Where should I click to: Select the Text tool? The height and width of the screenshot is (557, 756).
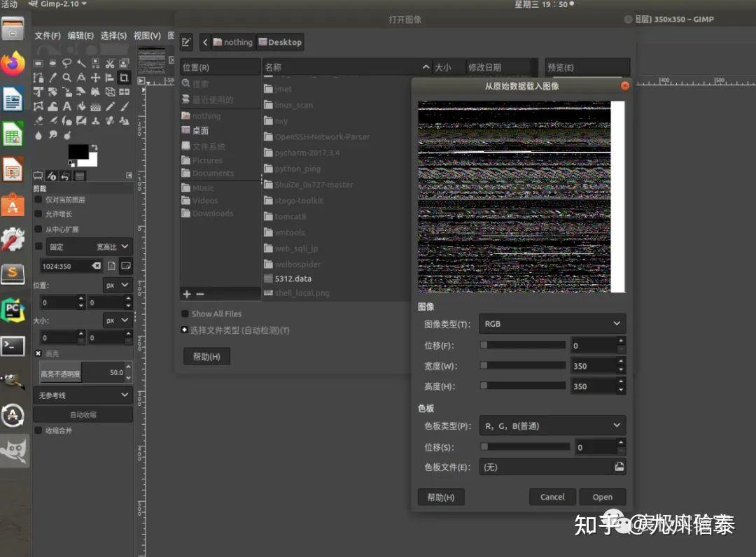tap(67, 106)
